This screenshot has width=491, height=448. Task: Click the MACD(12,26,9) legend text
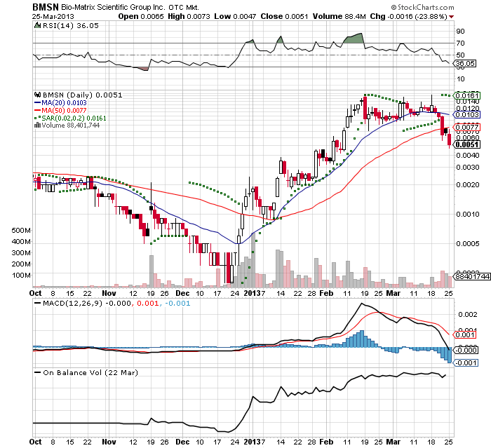[72, 304]
